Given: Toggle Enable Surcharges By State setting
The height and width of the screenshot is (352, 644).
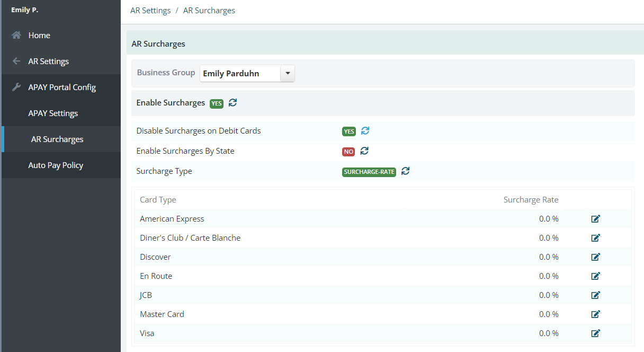Looking at the screenshot, I should point(364,151).
